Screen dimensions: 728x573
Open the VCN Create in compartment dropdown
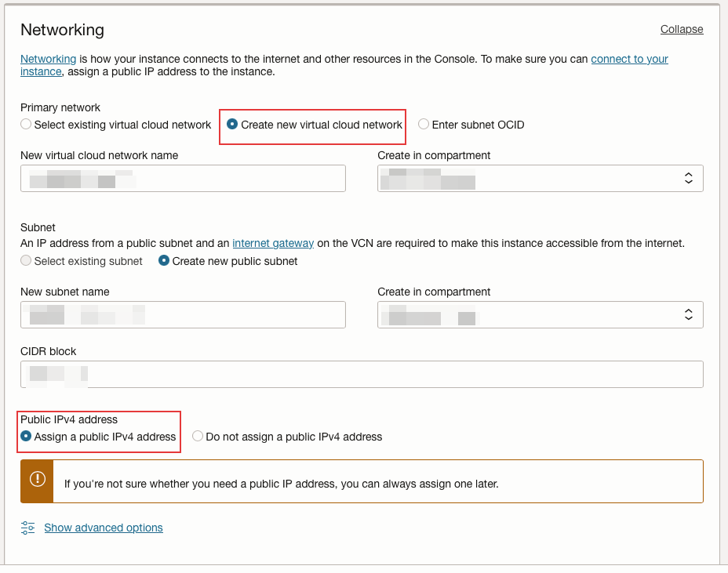coord(540,178)
